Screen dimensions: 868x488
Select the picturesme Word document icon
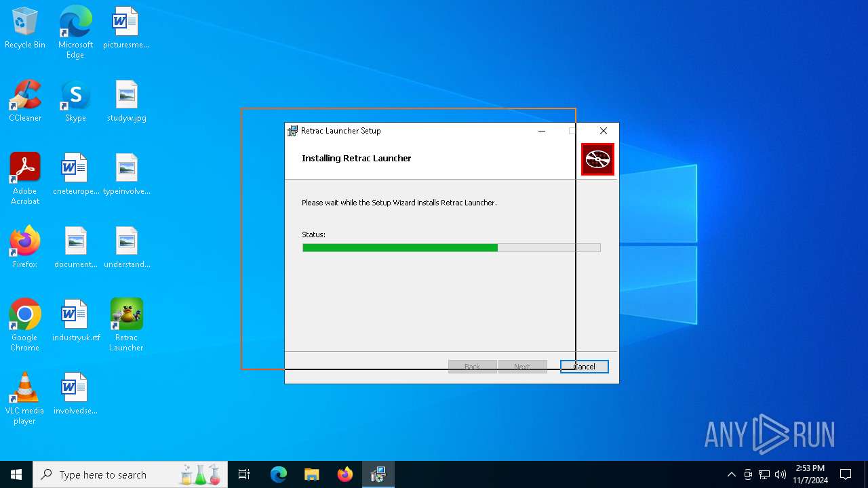[126, 28]
